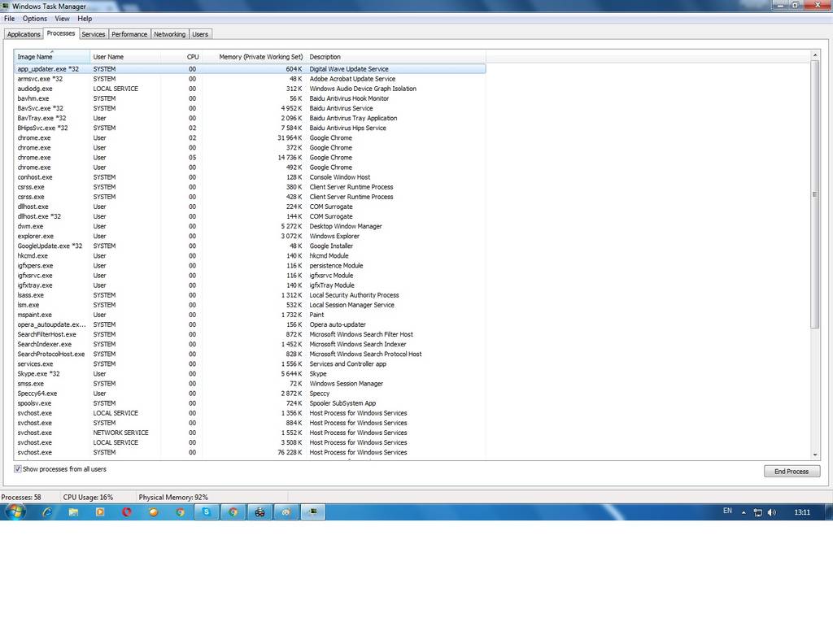The width and height of the screenshot is (833, 644).
Task: Select the Speccy64.exe process
Action: point(250,393)
